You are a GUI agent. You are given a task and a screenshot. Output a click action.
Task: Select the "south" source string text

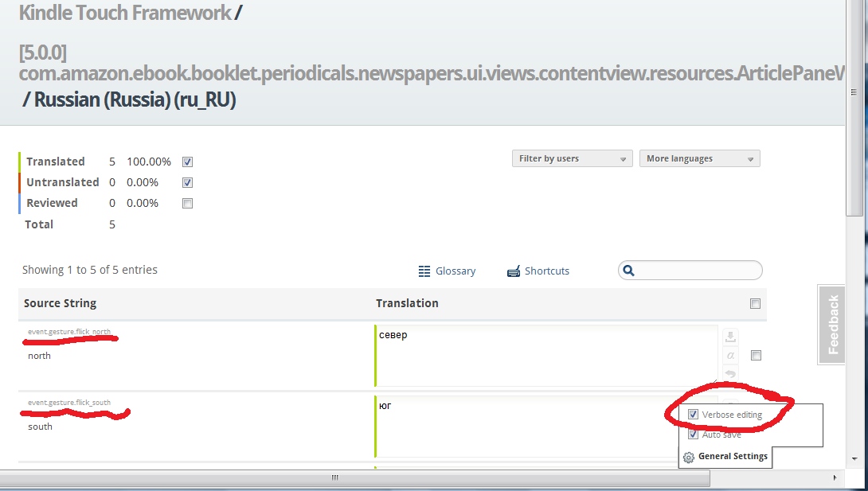[x=40, y=427]
